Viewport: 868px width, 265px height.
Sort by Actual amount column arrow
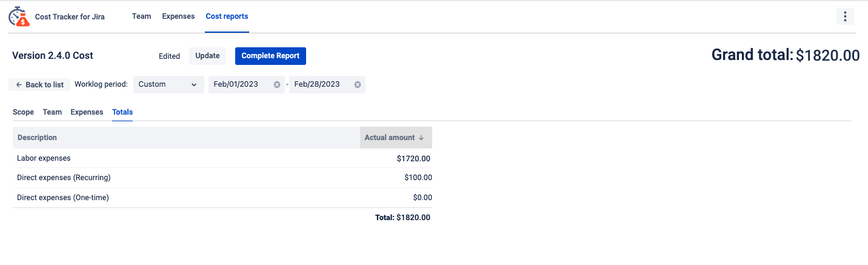coord(421,138)
